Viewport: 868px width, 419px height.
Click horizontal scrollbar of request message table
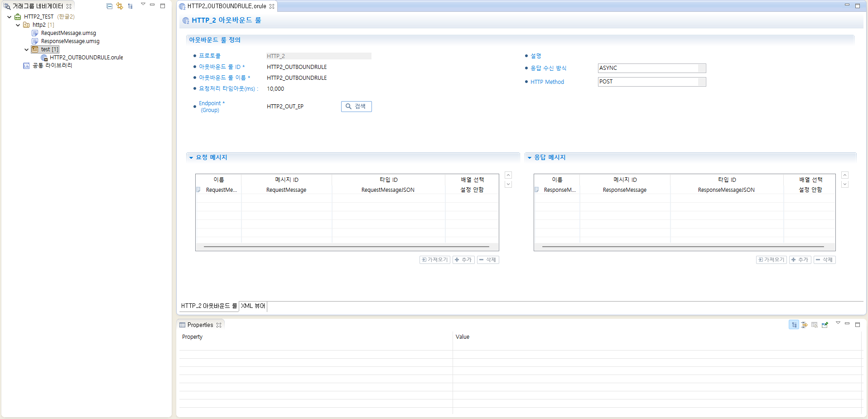click(347, 247)
